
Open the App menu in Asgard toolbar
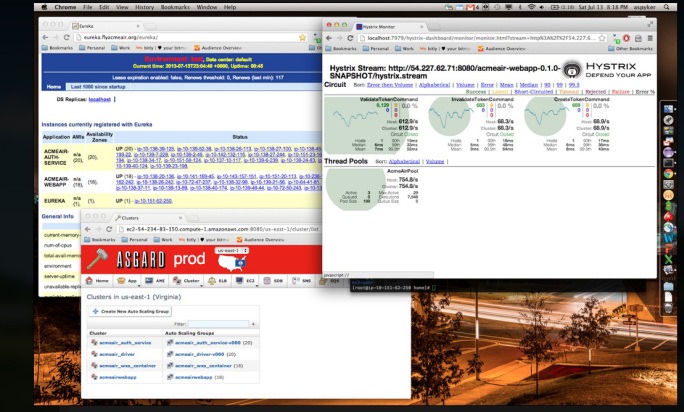coord(127,281)
